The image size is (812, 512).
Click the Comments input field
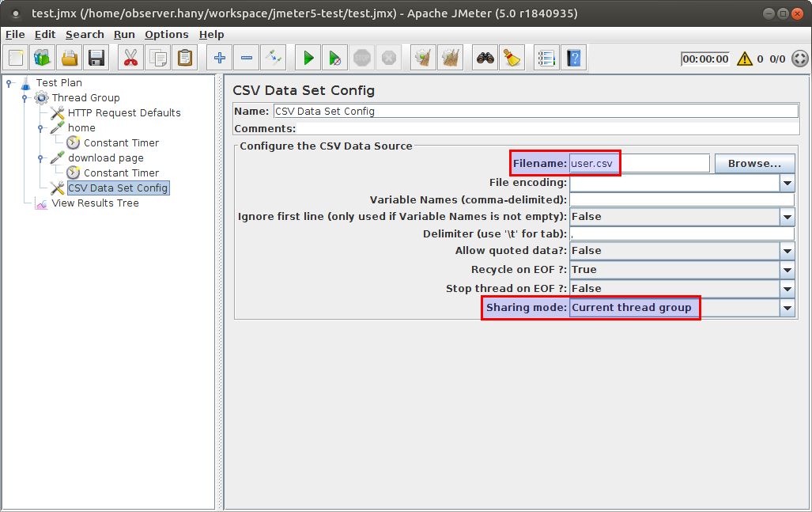click(548, 128)
